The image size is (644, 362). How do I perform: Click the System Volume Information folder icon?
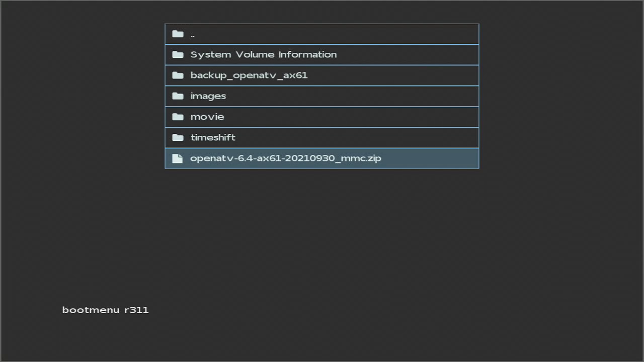178,55
